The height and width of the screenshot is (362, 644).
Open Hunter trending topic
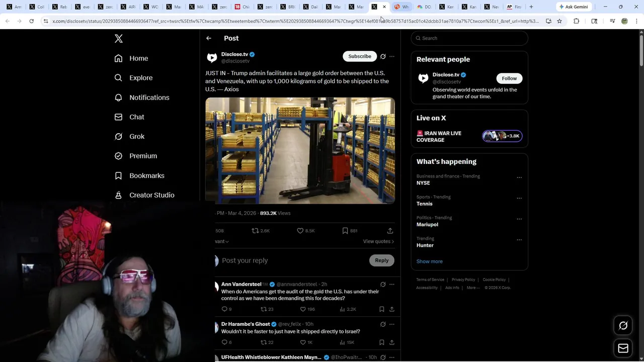coord(425,245)
